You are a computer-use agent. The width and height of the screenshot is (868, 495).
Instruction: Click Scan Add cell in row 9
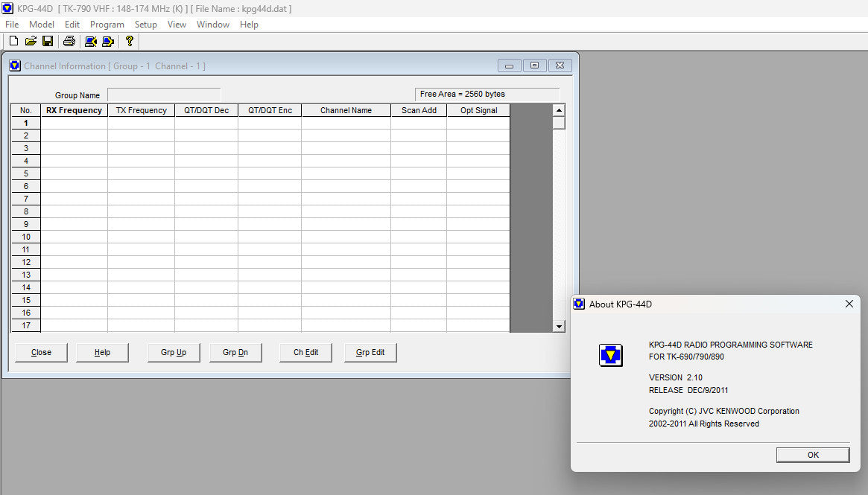coord(419,224)
